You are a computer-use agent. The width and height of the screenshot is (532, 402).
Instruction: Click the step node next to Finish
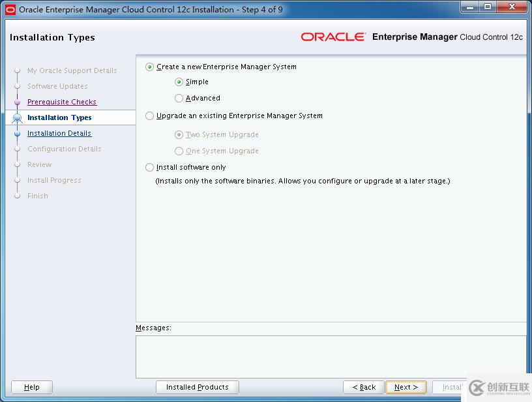(18, 196)
